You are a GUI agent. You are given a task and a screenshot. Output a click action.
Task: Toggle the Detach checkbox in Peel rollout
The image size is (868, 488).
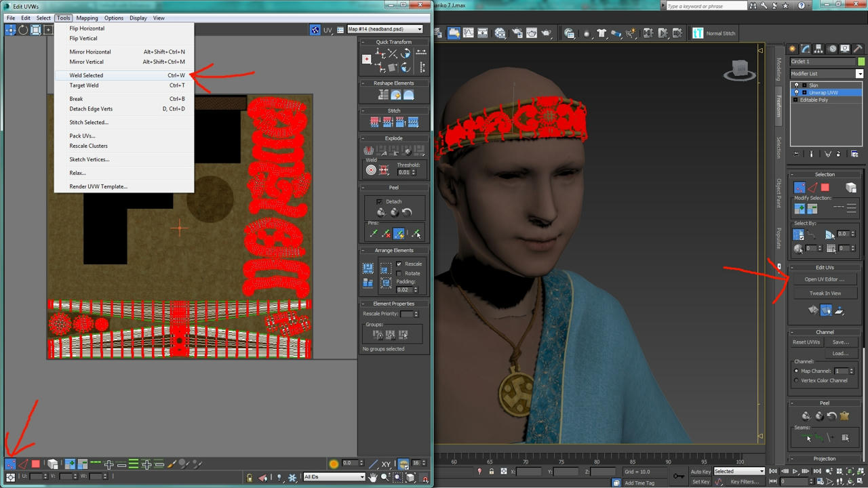coord(379,201)
